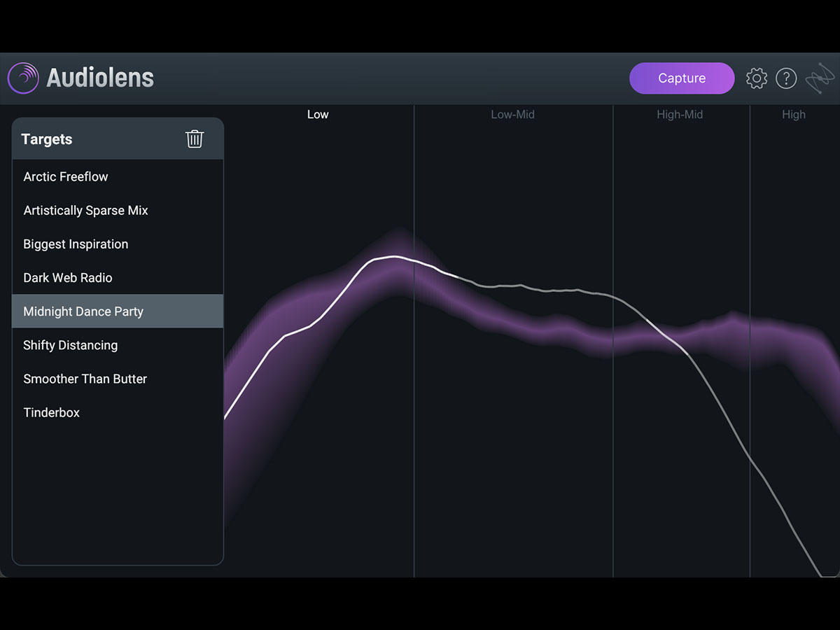The width and height of the screenshot is (840, 630).
Task: Open help with the question mark icon
Action: pyautogui.click(x=786, y=78)
